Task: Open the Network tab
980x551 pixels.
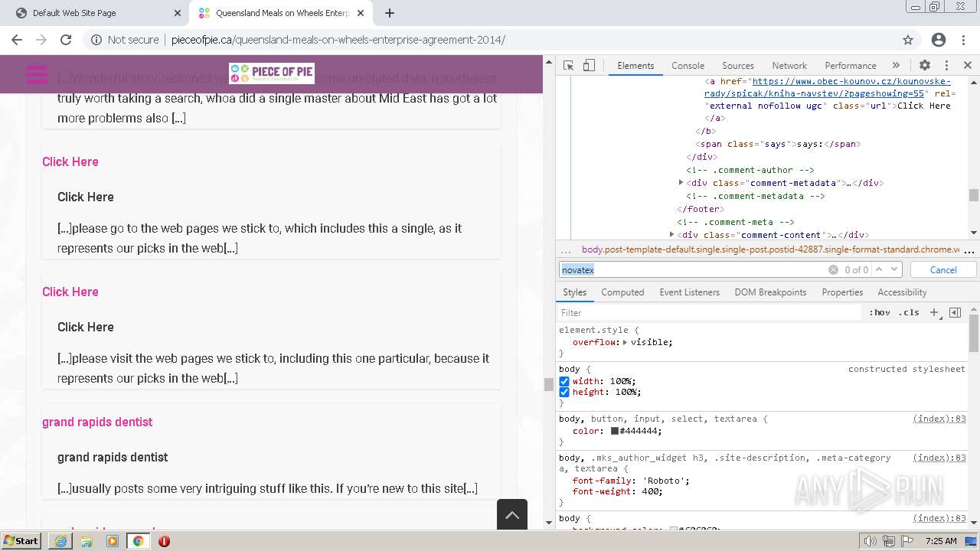Action: pos(789,66)
